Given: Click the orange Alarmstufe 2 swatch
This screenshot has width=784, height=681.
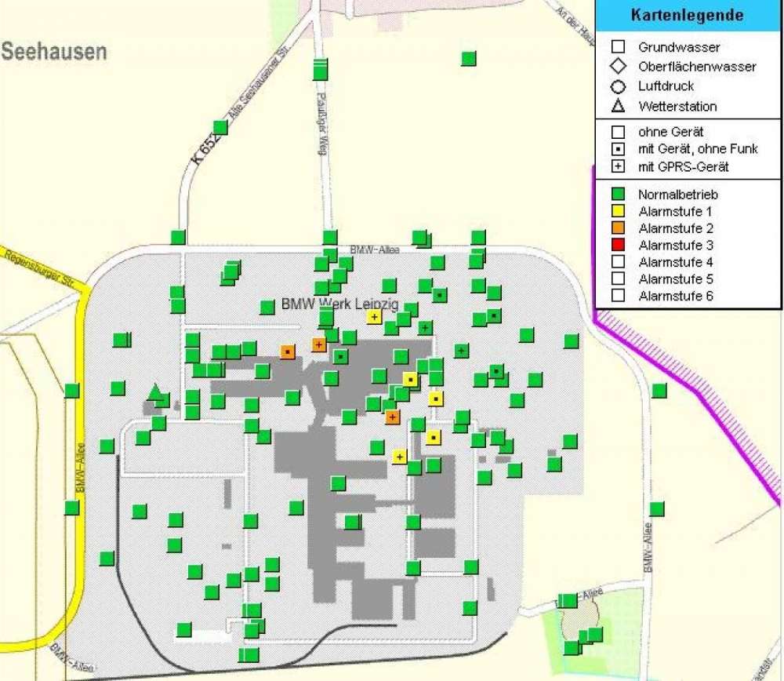Looking at the screenshot, I should (x=618, y=228).
